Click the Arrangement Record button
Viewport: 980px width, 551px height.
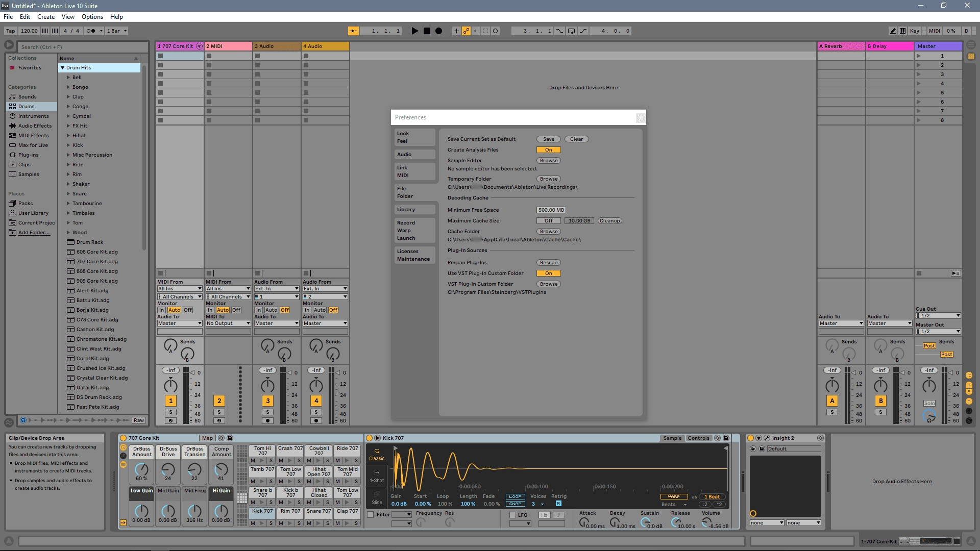coord(438,31)
